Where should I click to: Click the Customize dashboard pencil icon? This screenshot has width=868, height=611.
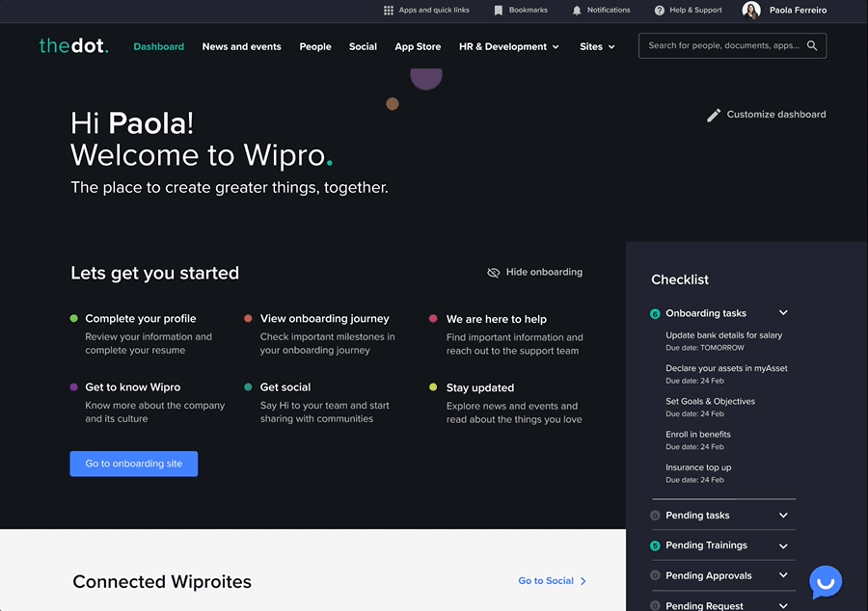tap(714, 115)
